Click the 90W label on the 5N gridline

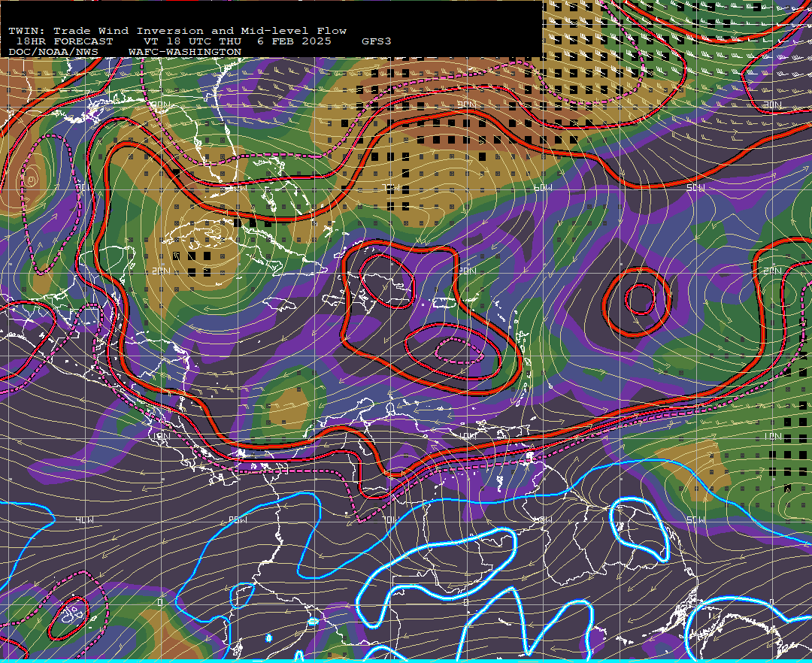(x=84, y=519)
